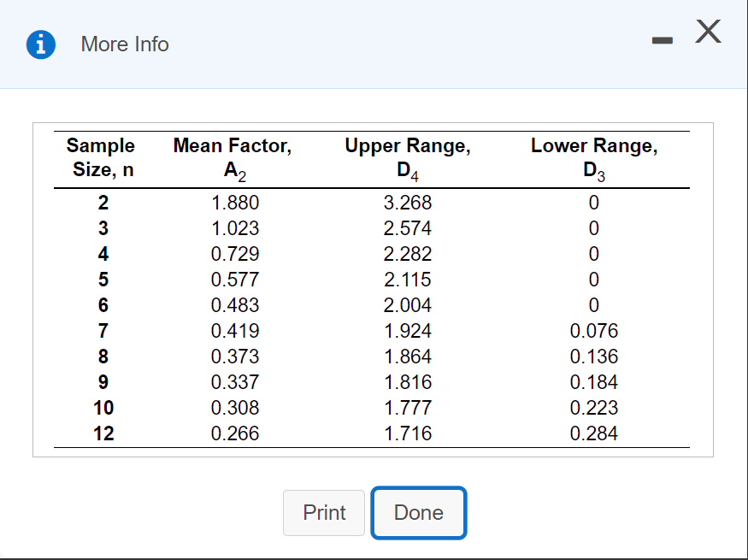Close the More Info dialog
This screenshot has width=748, height=560.
(708, 32)
